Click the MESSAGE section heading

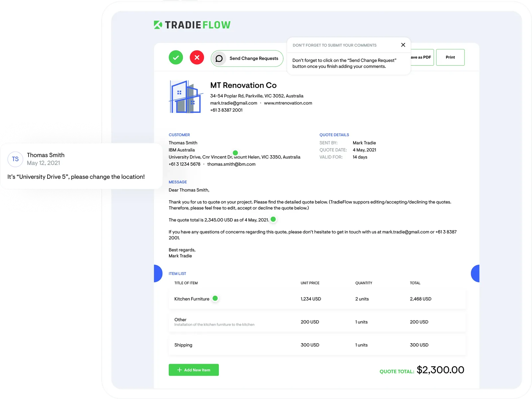pos(178,182)
